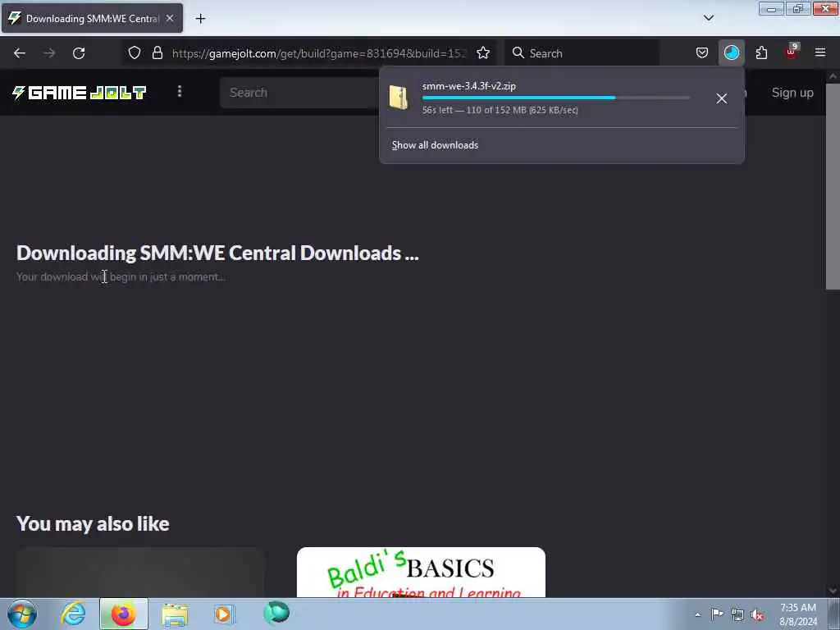Select the Downloading SMM:WE Central tab
The image size is (840, 630).
(92, 19)
